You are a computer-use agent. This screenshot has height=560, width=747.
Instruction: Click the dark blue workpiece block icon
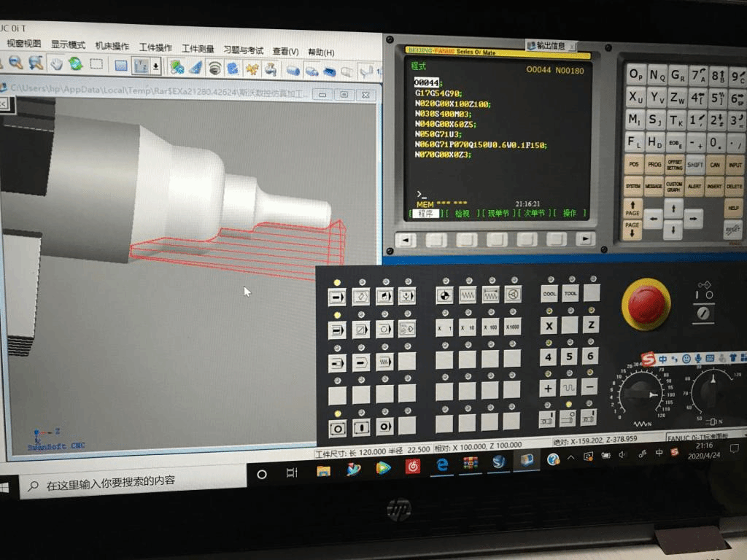(329, 72)
